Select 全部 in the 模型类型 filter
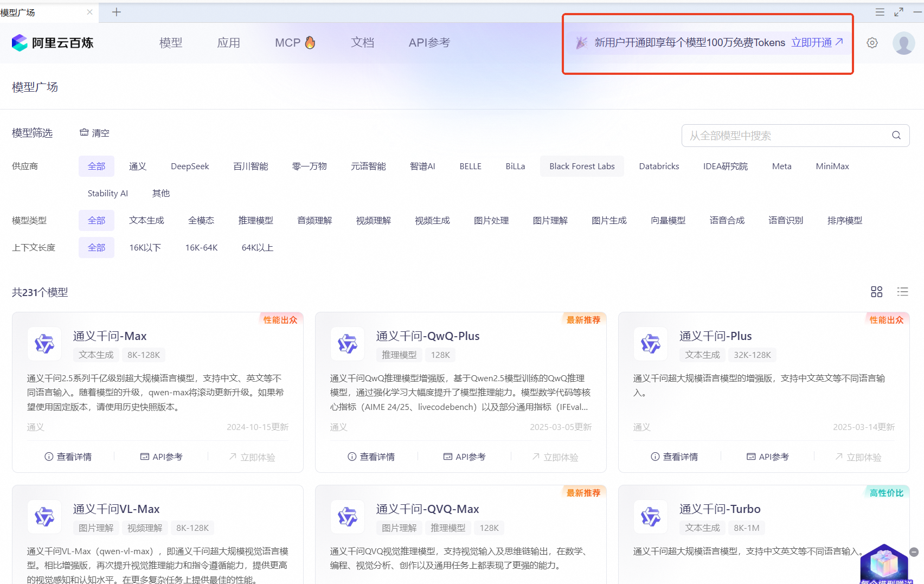This screenshot has height=584, width=924. coord(97,220)
